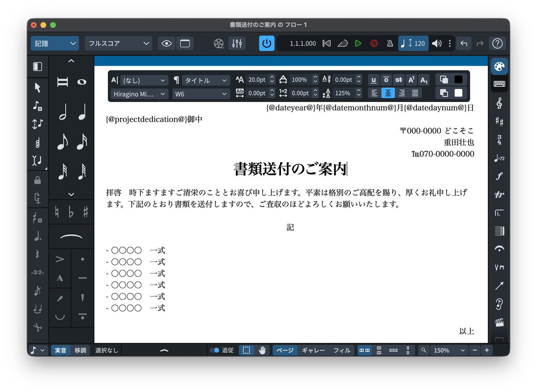This screenshot has width=537, height=392.
Task: Toggle strikethrough text formatting
Action: coord(399,80)
